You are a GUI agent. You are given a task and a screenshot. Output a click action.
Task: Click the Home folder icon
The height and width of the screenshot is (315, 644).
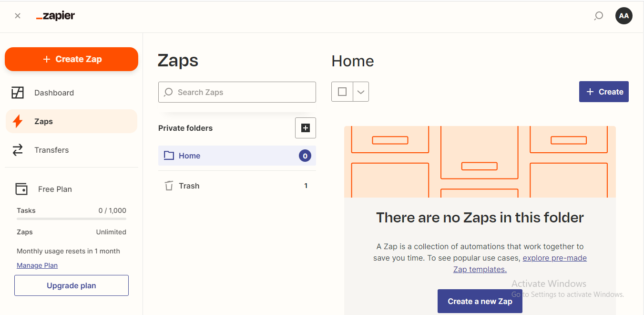coord(169,156)
